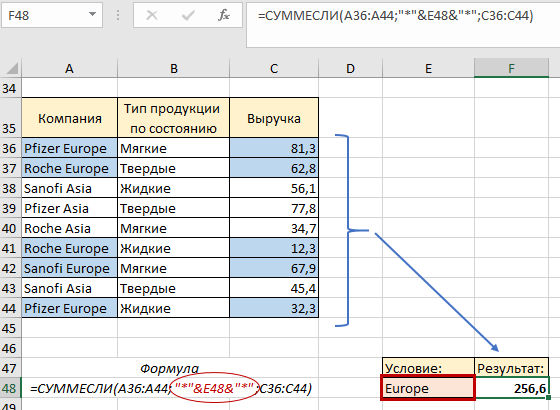Click 'Жидкие' in row 41
Viewport: 560px width, 410px height.
pos(174,248)
